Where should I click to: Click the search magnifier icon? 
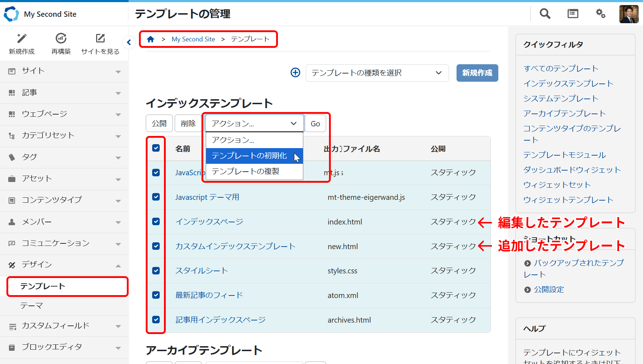(x=545, y=14)
